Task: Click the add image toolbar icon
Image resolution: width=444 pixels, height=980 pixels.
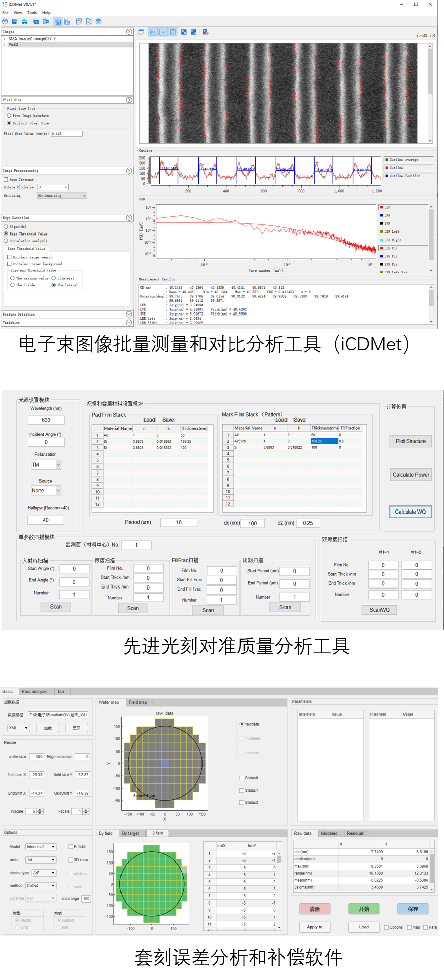Action: tap(36, 21)
